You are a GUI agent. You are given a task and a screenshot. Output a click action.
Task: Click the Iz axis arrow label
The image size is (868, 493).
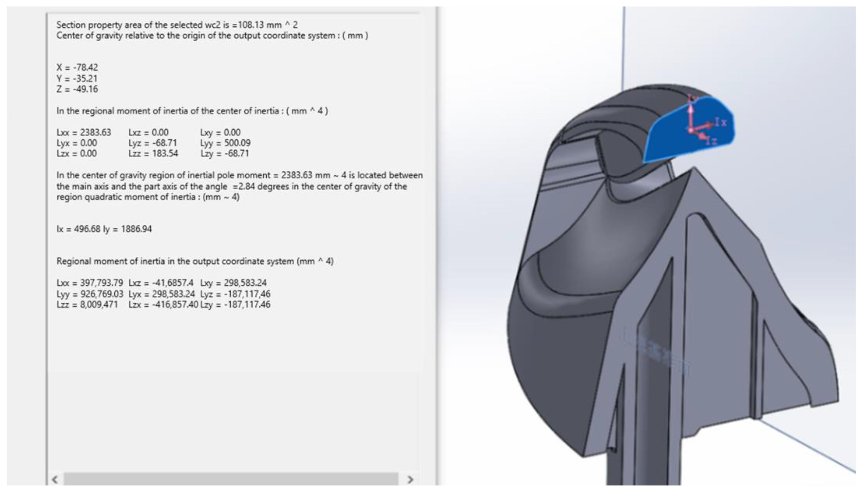[712, 141]
